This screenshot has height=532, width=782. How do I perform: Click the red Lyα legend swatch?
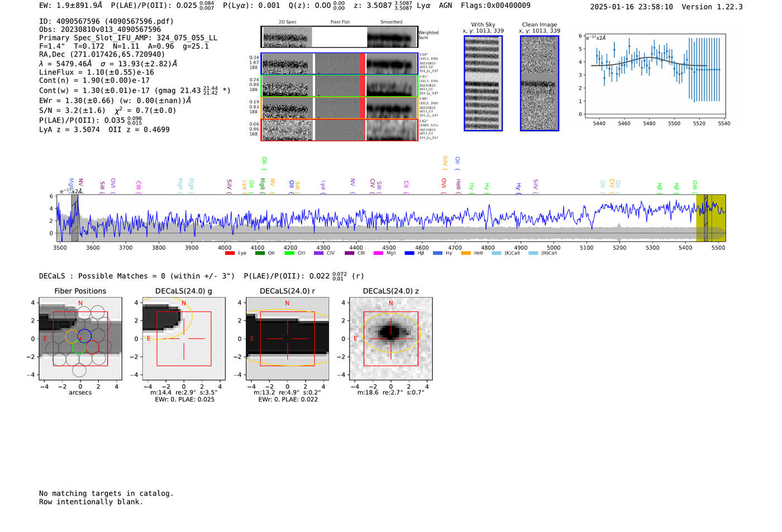coord(230,253)
